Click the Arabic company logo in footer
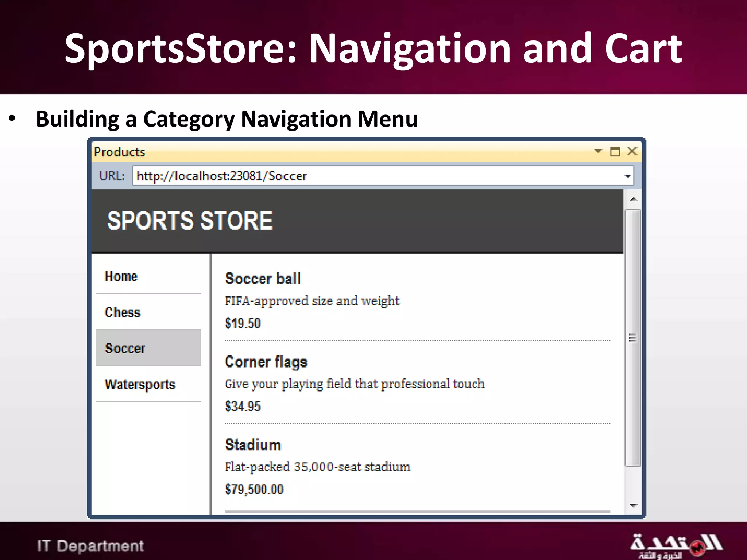This screenshot has height=560, width=747. (677, 546)
